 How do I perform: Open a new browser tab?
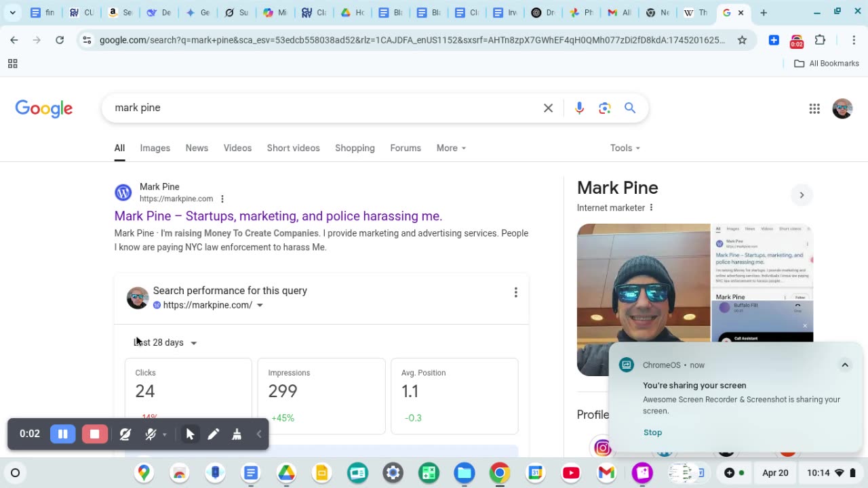[764, 12]
